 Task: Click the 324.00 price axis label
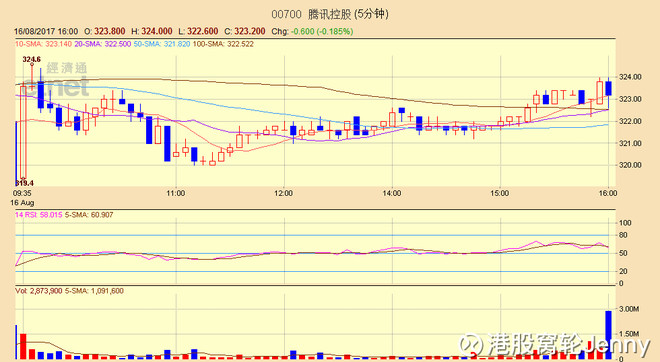coord(630,77)
